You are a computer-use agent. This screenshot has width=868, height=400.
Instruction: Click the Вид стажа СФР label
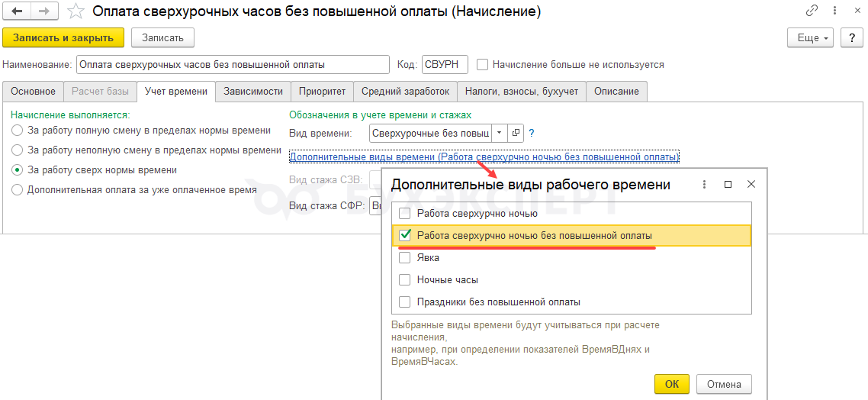pyautogui.click(x=326, y=206)
